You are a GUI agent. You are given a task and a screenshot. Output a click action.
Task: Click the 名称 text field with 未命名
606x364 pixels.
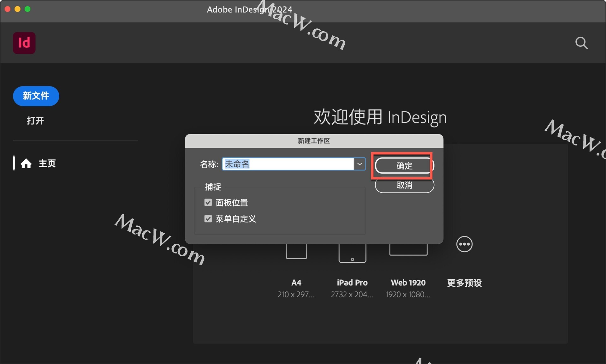point(288,164)
